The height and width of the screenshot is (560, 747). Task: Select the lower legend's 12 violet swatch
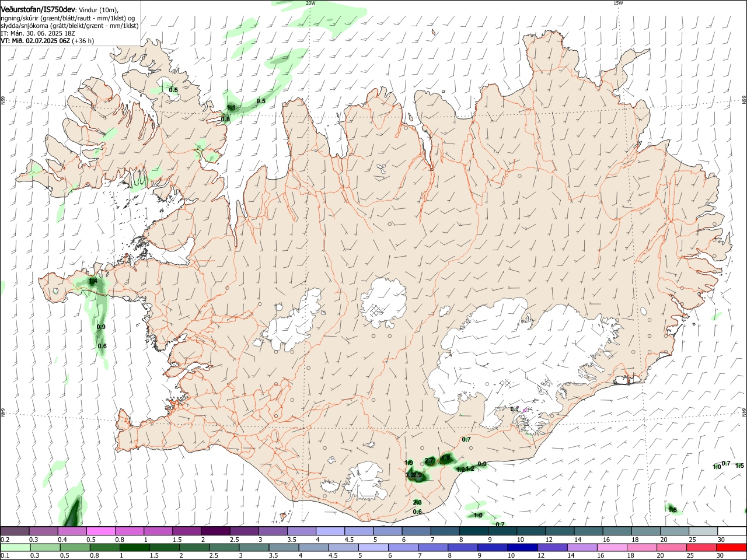(x=552, y=548)
